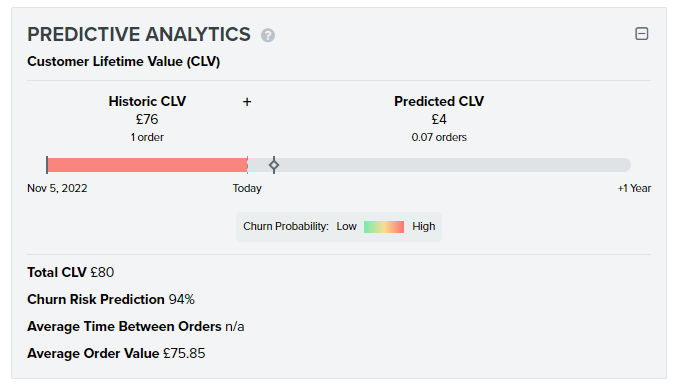This screenshot has height=389, width=676.
Task: Click the Predictive Analytics heading
Action: click(139, 35)
